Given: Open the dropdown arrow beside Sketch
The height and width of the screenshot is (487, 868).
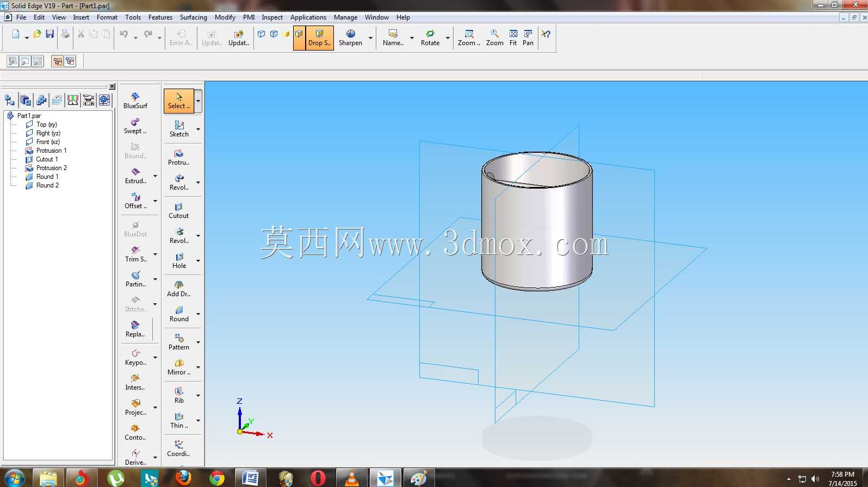Looking at the screenshot, I should [198, 129].
